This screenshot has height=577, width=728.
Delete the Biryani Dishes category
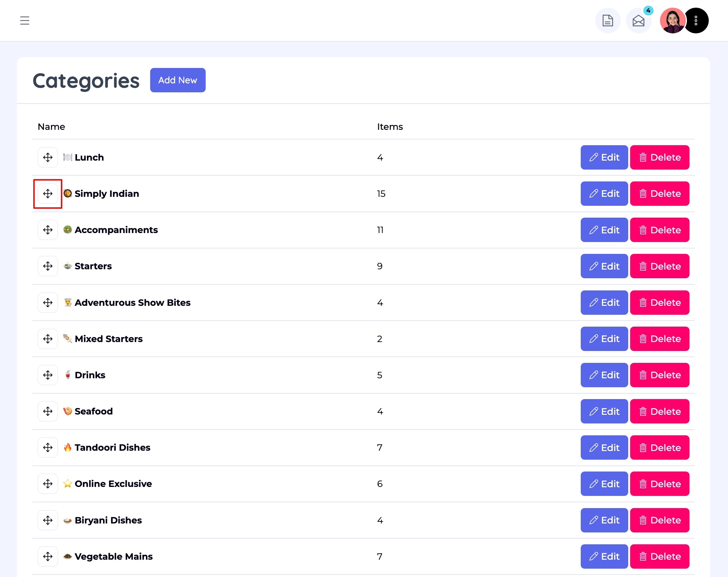[659, 520]
